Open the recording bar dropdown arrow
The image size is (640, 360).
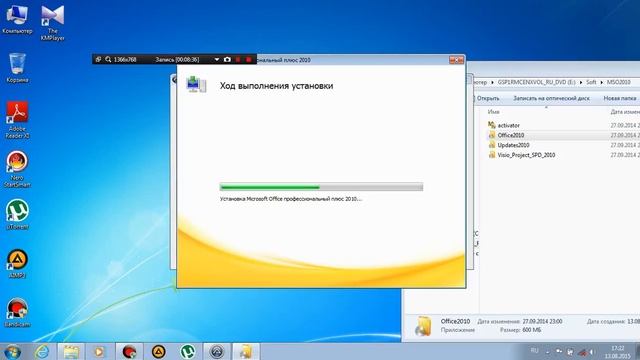coord(217,60)
